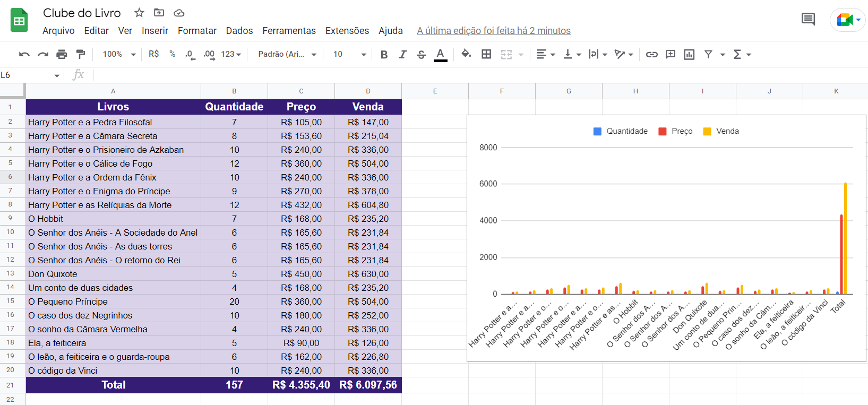Open the font family dropdown
The image size is (868, 405).
tap(287, 54)
